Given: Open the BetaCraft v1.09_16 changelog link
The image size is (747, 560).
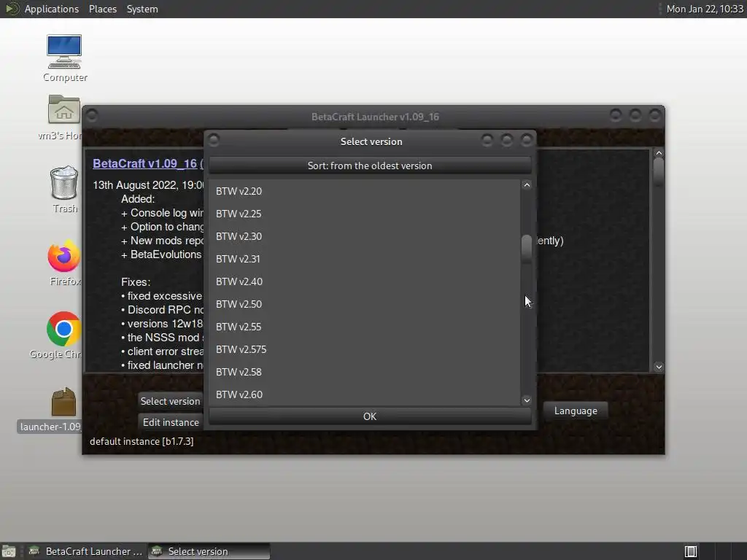Looking at the screenshot, I should coord(145,163).
